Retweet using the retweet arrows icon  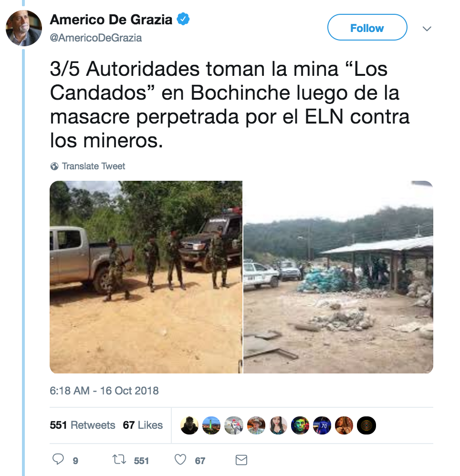click(119, 460)
